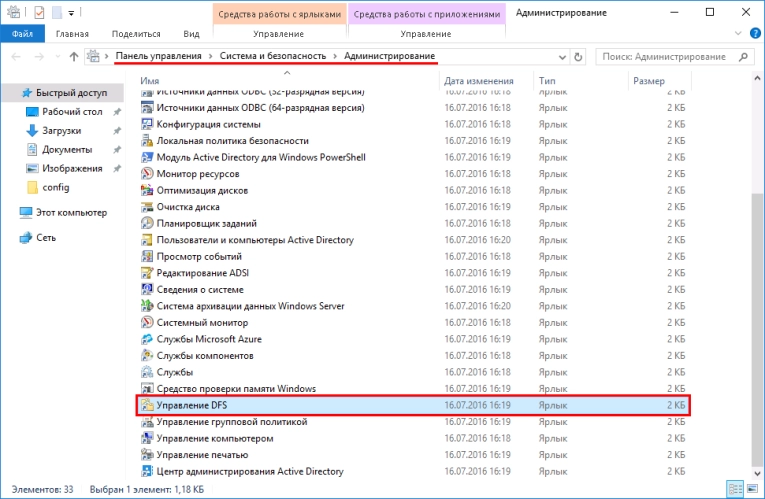Image resolution: width=765 pixels, height=499 pixels.
Task: Click the Поиск: Администрирование search field
Action: (x=668, y=55)
